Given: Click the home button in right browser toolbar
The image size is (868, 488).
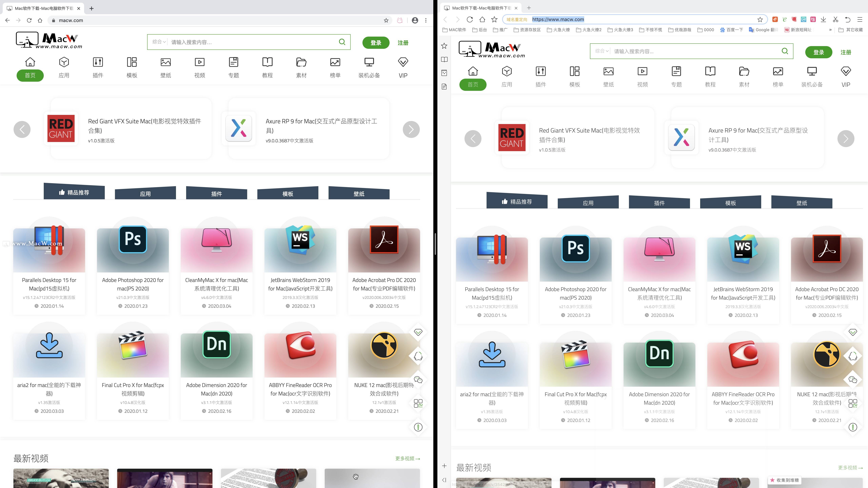Looking at the screenshot, I should pos(482,19).
